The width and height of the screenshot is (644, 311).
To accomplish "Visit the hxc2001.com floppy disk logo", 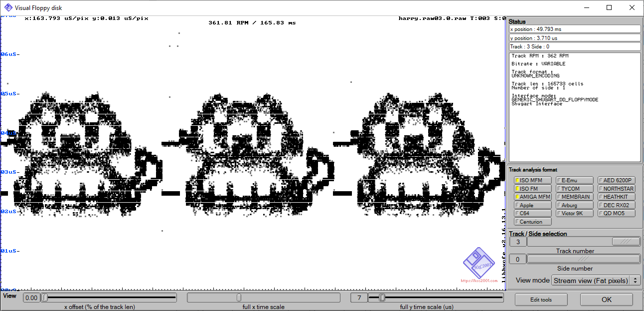I will coord(480,264).
